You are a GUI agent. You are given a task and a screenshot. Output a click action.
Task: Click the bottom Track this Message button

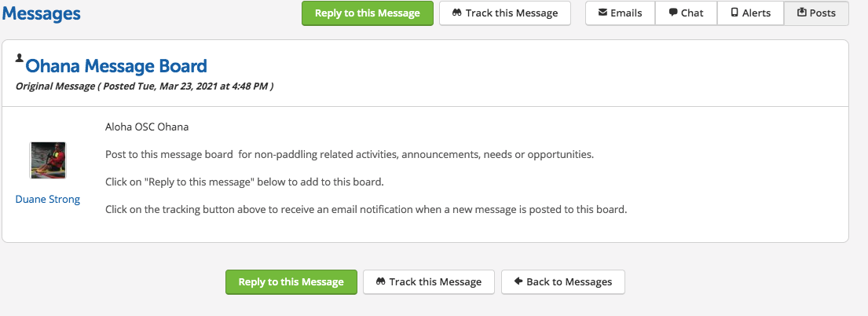pos(428,282)
